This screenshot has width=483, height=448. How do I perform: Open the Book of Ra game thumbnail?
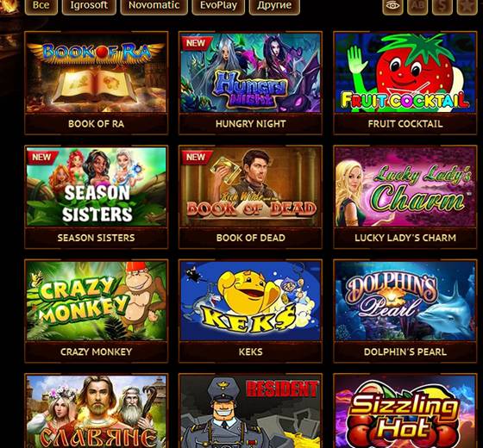click(96, 73)
